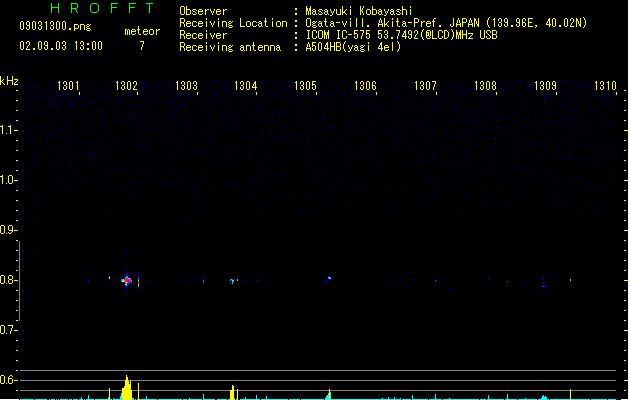Click the 1305 time axis label
Screen dimensions: 629x400
coord(305,85)
